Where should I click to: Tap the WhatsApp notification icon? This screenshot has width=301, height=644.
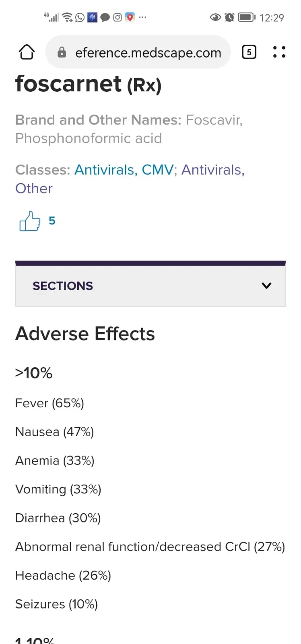pyautogui.click(x=80, y=17)
